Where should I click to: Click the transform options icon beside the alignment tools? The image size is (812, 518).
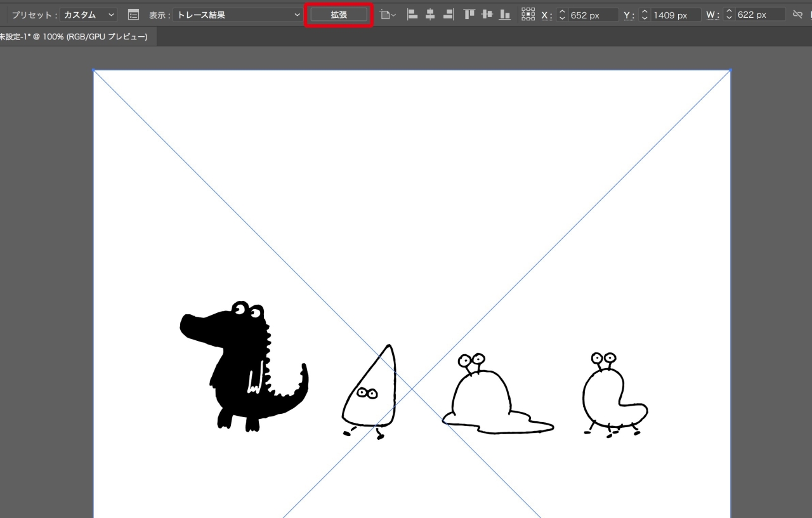(x=385, y=13)
